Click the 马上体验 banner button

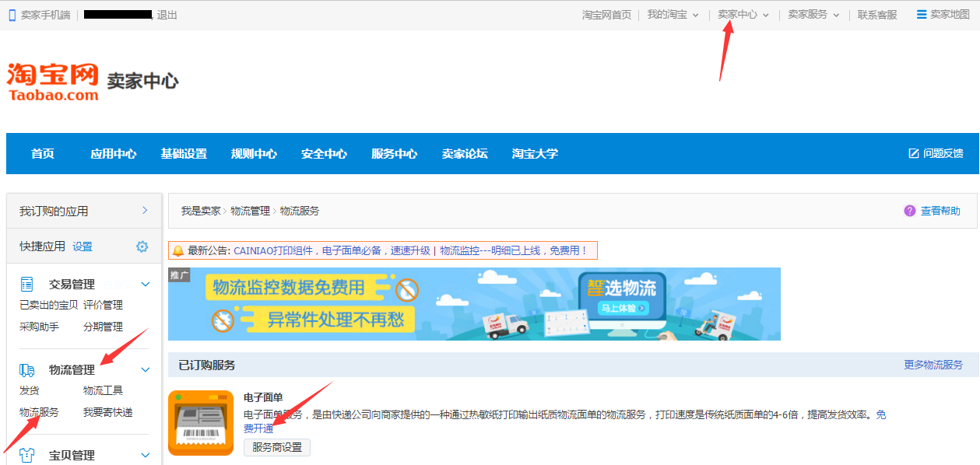click(x=623, y=309)
